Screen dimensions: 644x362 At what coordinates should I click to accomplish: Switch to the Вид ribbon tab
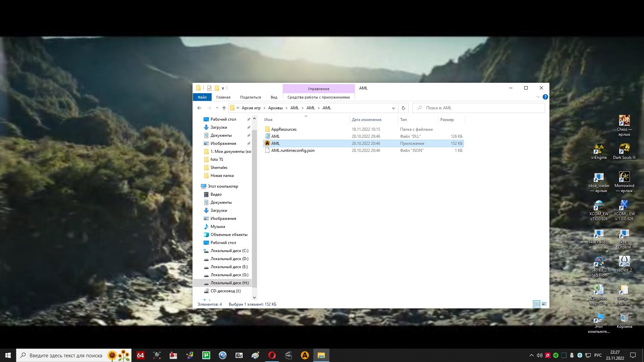tap(274, 97)
